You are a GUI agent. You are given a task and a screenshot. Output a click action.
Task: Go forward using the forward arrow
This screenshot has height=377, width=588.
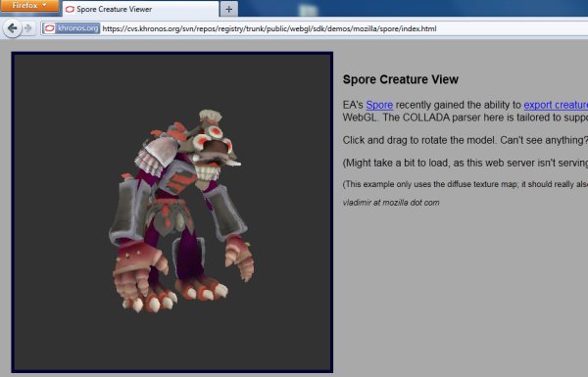(28, 28)
